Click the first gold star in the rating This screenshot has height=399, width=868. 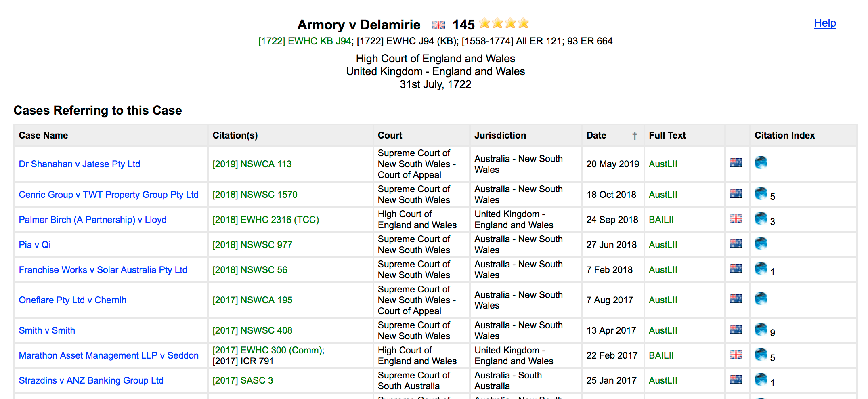[484, 24]
